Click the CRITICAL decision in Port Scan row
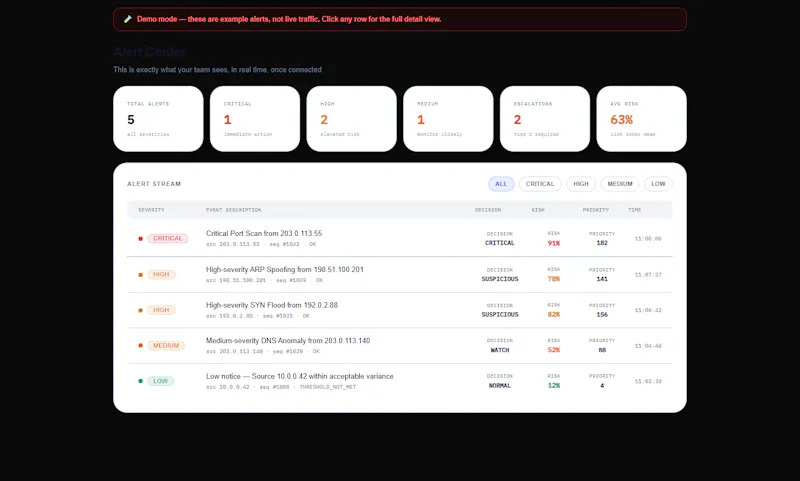Image resolution: width=800 pixels, height=481 pixels. coord(499,243)
